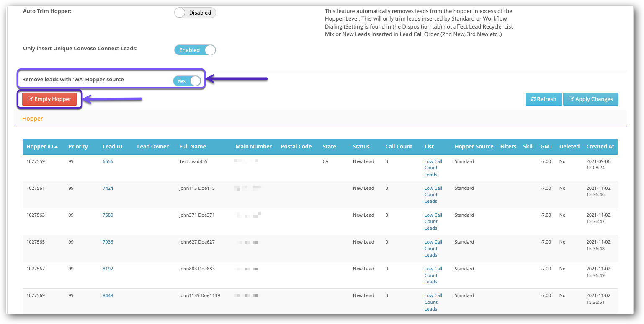
Task: Click the name John627 Doe627
Action: pyautogui.click(x=197, y=242)
